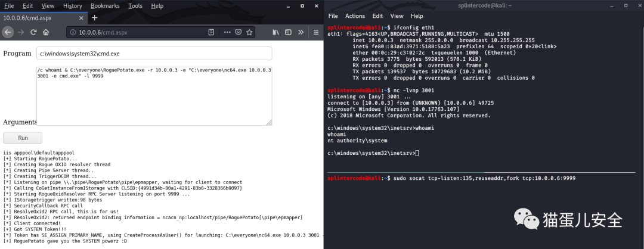Screen dimensions: 644x249
Task: Open the History menu
Action: pos(73,6)
